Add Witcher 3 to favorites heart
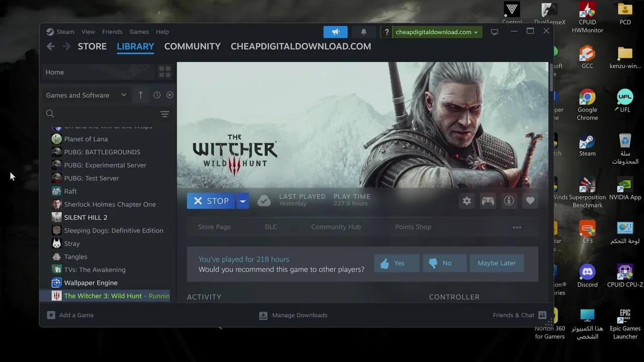The image size is (644, 362). click(x=530, y=201)
